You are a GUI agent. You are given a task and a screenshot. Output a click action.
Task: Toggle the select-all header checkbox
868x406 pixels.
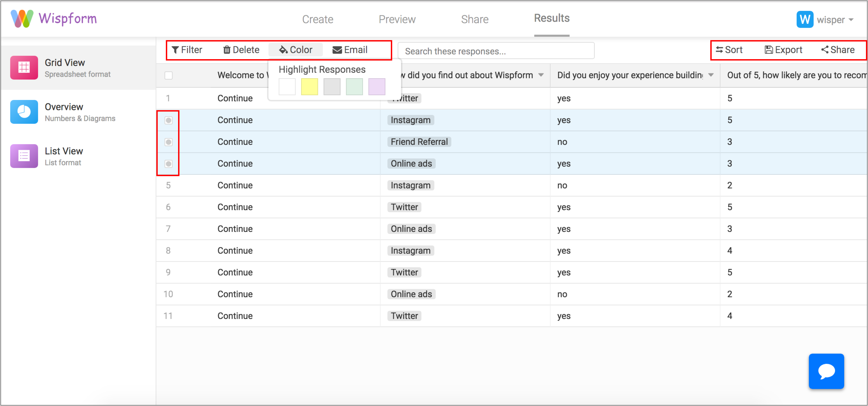pos(168,75)
